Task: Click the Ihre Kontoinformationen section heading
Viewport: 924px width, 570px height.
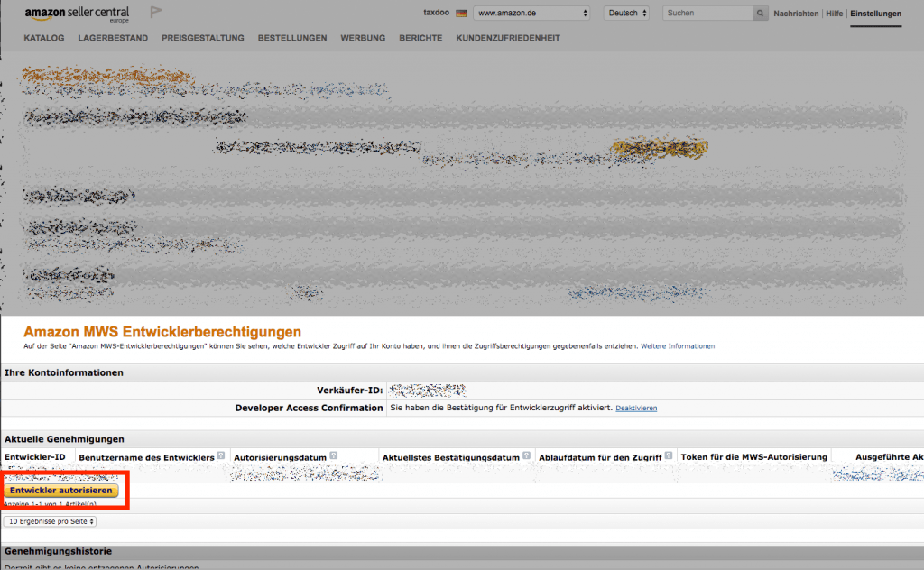Action: (x=64, y=372)
